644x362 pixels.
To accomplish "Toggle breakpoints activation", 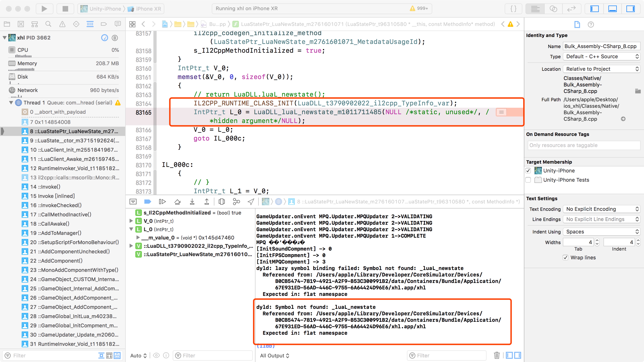I will [x=148, y=202].
